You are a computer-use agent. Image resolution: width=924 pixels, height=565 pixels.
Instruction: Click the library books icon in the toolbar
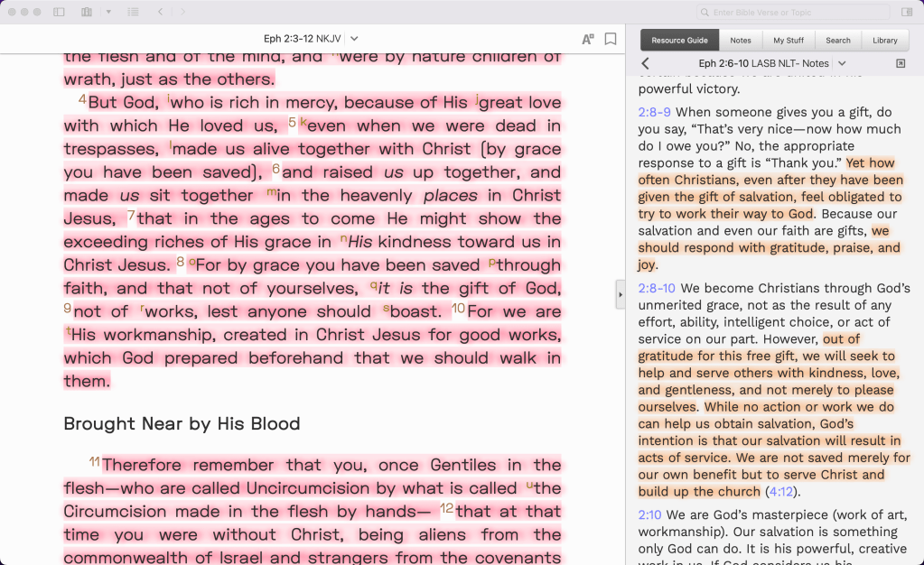point(87,12)
